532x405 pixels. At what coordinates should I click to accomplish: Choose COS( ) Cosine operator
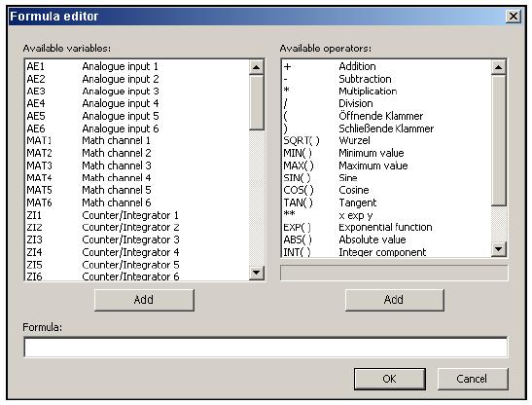click(386, 190)
